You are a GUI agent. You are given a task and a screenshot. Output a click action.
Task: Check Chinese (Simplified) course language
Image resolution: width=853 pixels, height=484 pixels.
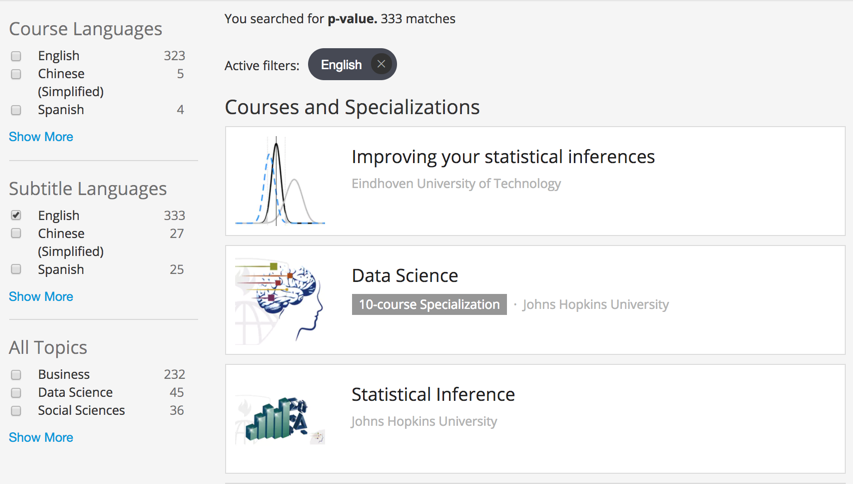click(x=16, y=74)
